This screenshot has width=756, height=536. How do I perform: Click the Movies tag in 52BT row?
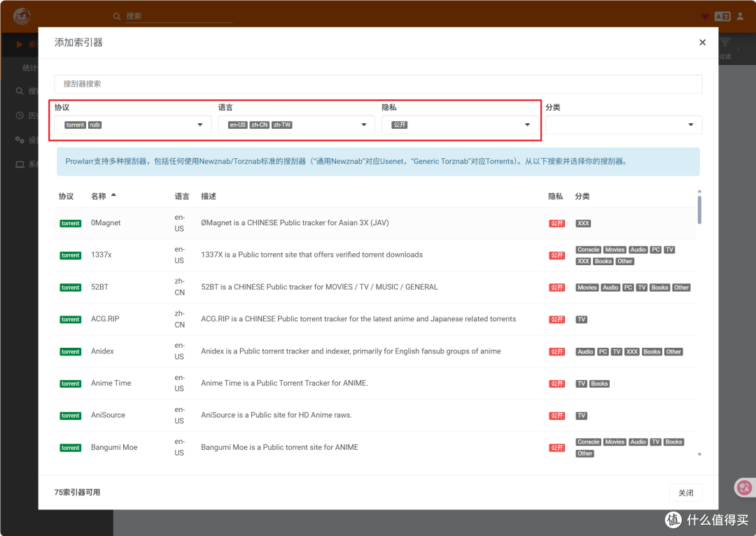pyautogui.click(x=587, y=288)
